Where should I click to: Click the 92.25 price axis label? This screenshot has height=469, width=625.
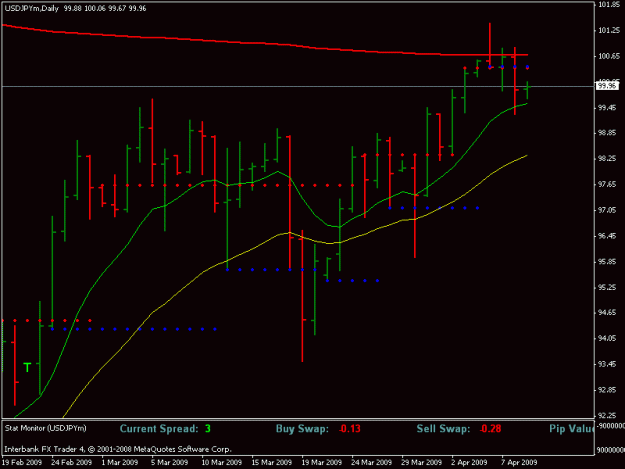coord(609,415)
